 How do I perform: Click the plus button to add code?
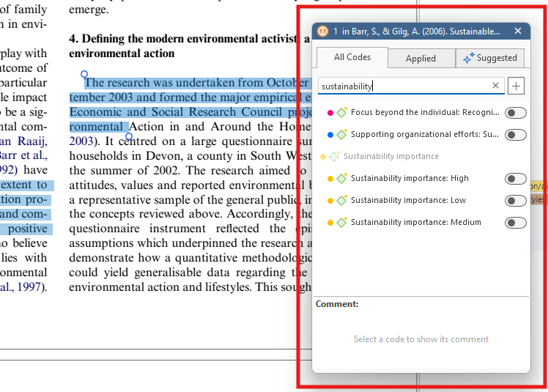[516, 86]
